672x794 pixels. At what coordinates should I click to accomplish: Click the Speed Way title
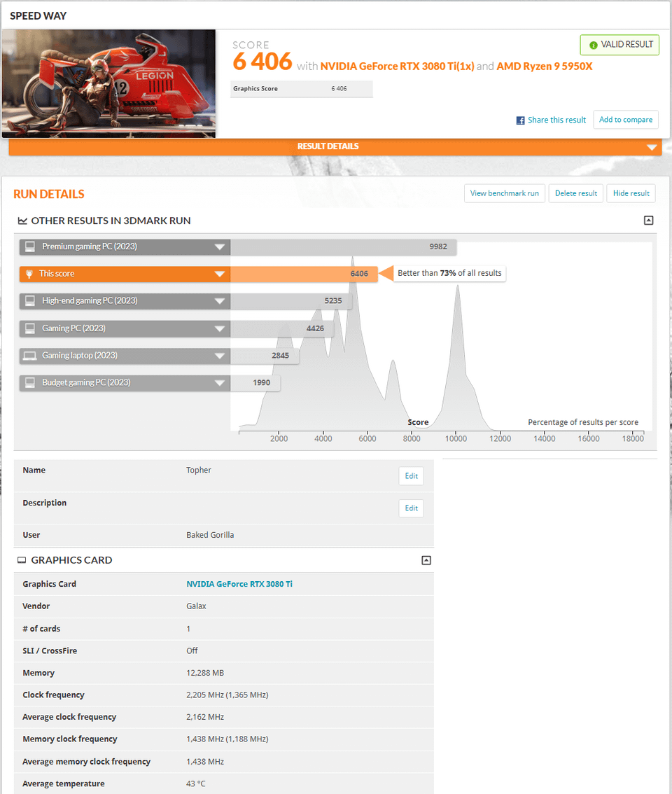(x=38, y=15)
